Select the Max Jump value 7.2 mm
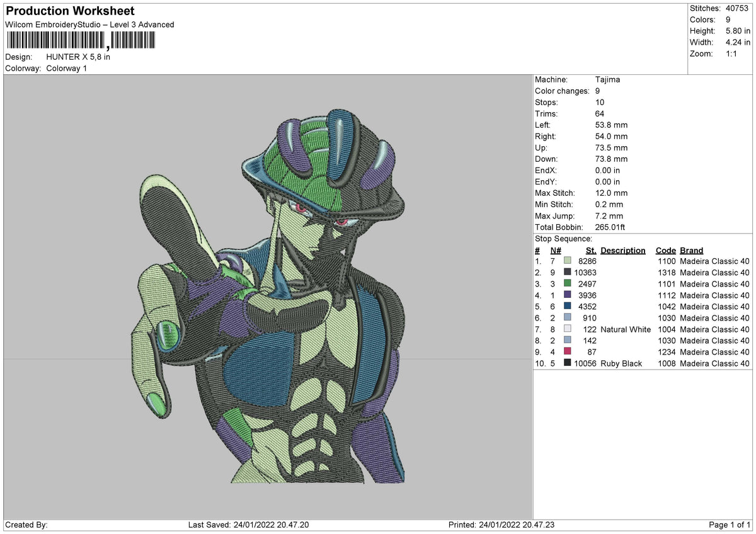 click(x=609, y=215)
